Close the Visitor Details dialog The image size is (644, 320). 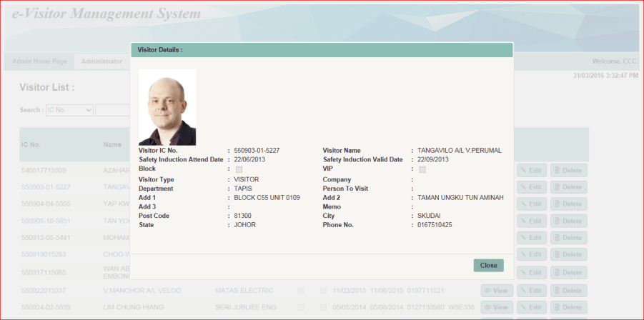point(488,266)
